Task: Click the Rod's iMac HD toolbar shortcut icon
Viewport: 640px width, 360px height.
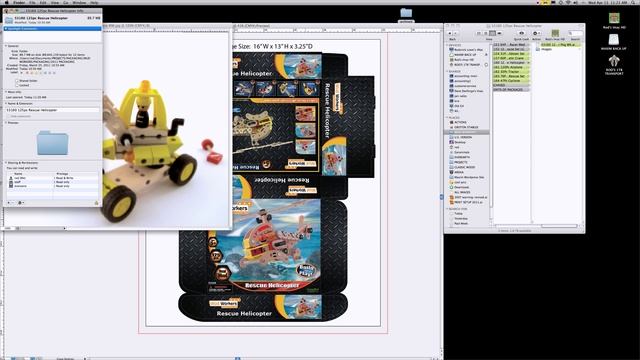Action: click(555, 33)
